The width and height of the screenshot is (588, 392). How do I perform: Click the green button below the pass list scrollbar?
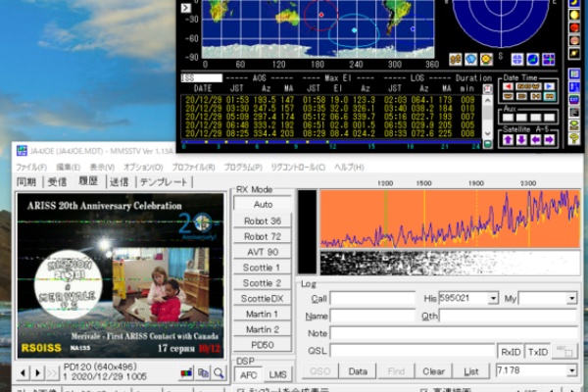coord(487,144)
